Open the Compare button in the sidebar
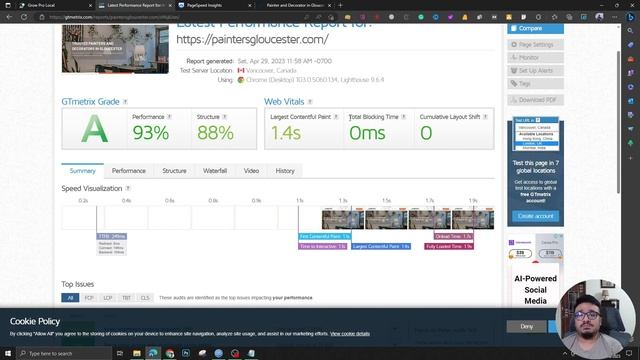The width and height of the screenshot is (640, 360). pos(535,29)
